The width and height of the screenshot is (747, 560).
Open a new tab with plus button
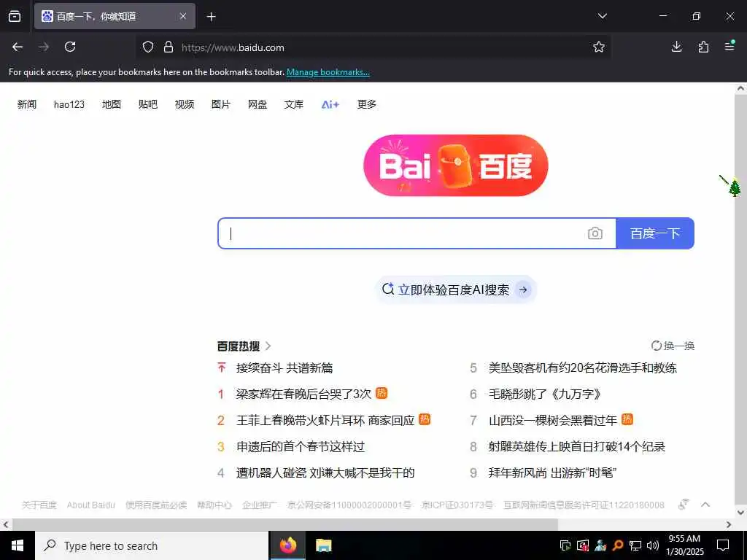(x=211, y=17)
